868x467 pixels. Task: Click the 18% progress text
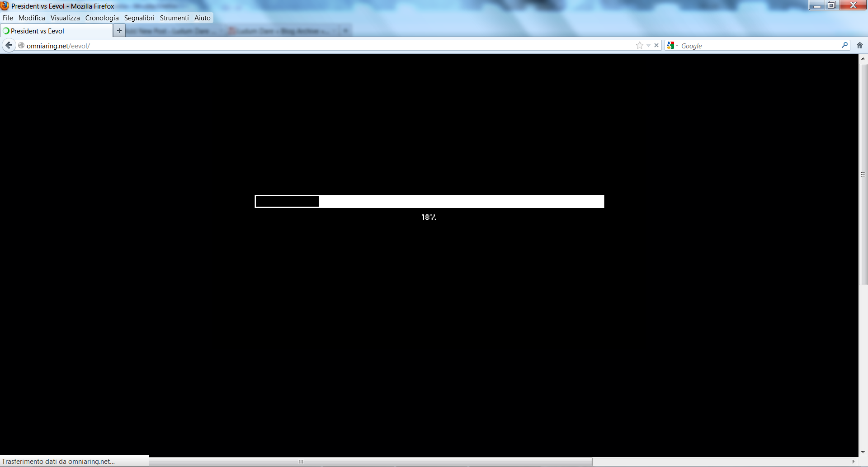click(429, 217)
